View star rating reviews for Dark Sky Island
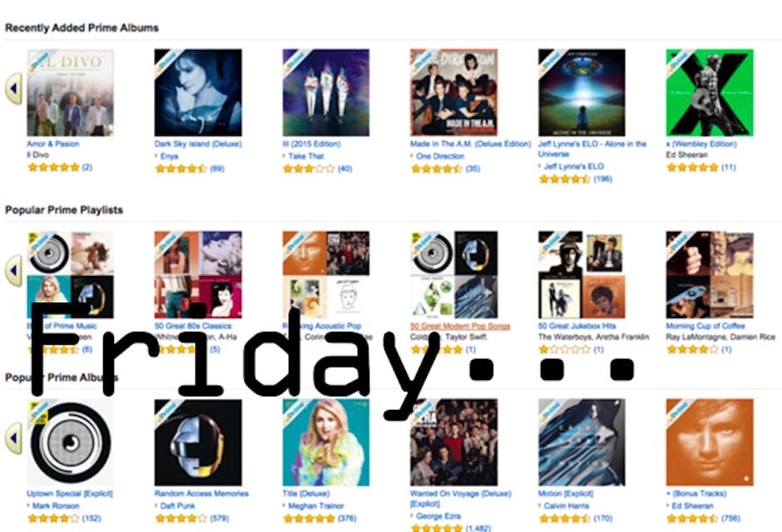The width and height of the screenshot is (782, 532). (x=190, y=169)
